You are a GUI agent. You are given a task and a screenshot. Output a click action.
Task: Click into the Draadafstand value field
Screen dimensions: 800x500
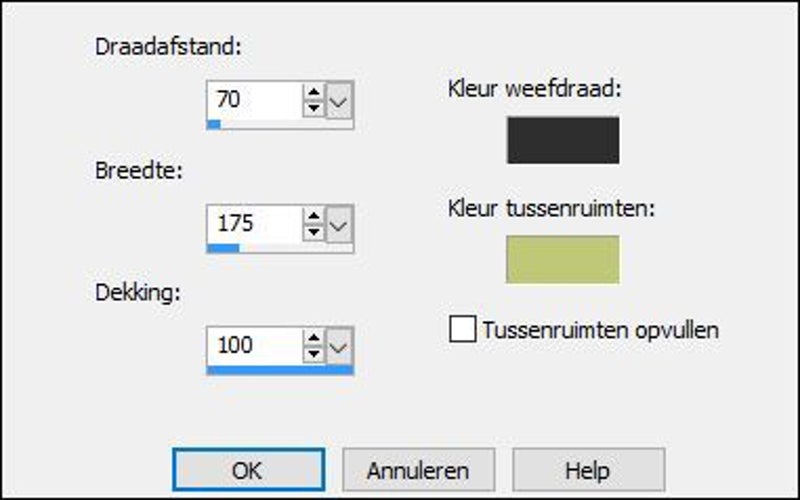click(x=254, y=100)
